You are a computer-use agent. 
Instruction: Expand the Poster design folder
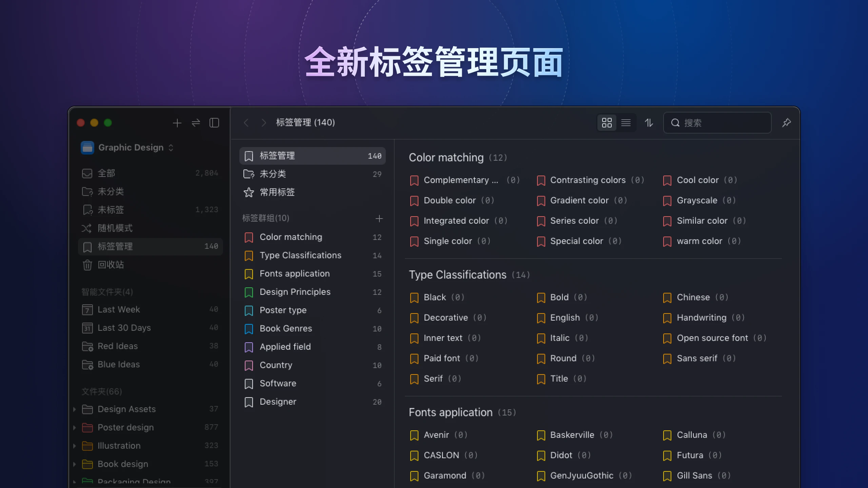(74, 428)
